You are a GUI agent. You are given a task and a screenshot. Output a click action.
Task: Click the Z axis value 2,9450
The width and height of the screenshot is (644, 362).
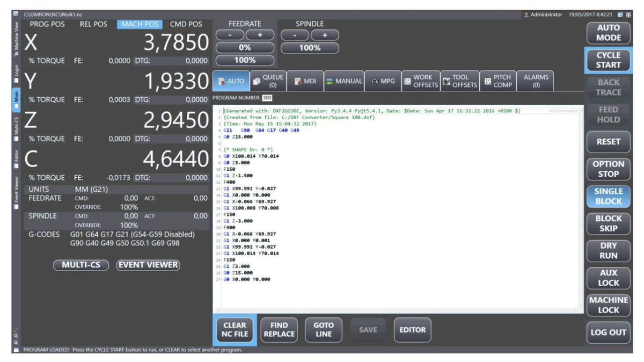tap(175, 120)
